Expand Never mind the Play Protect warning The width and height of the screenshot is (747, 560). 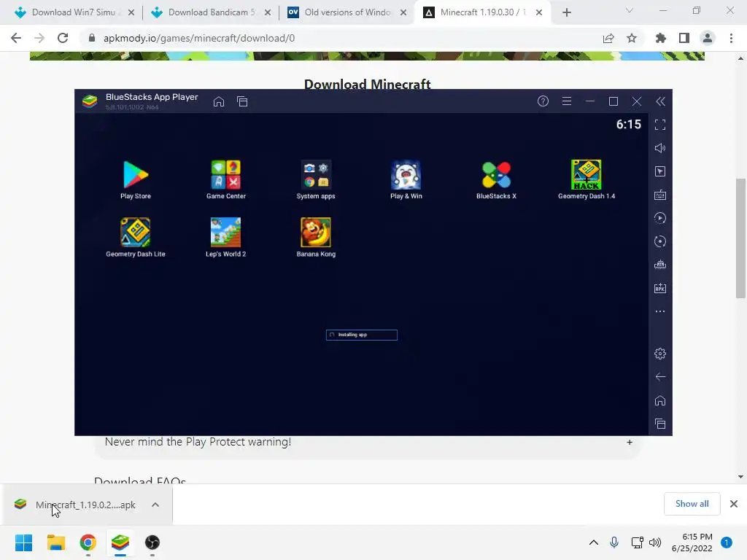[x=630, y=443]
